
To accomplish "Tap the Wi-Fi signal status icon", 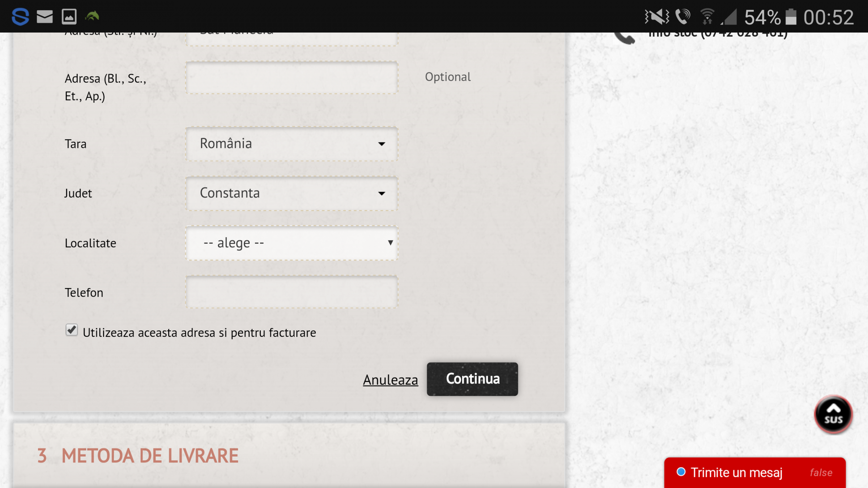I will point(707,17).
